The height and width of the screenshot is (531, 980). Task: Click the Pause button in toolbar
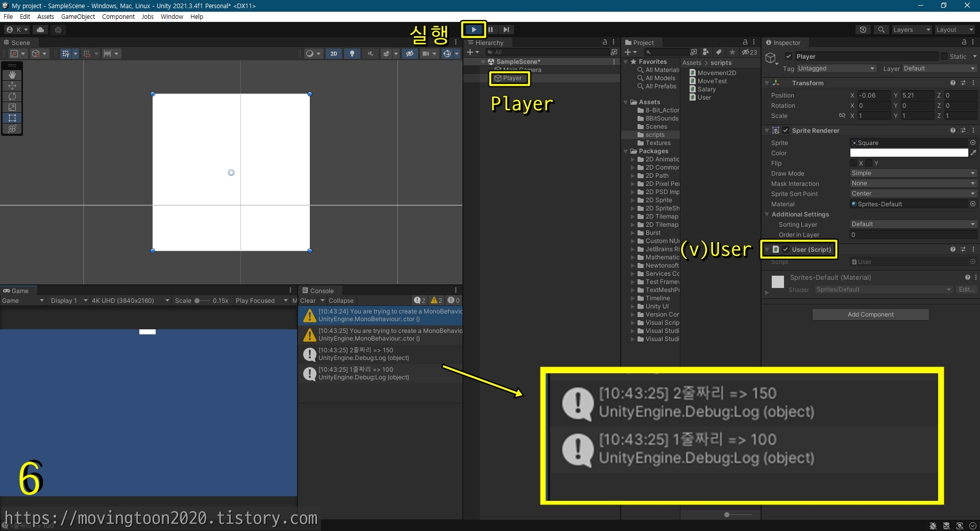pos(491,30)
